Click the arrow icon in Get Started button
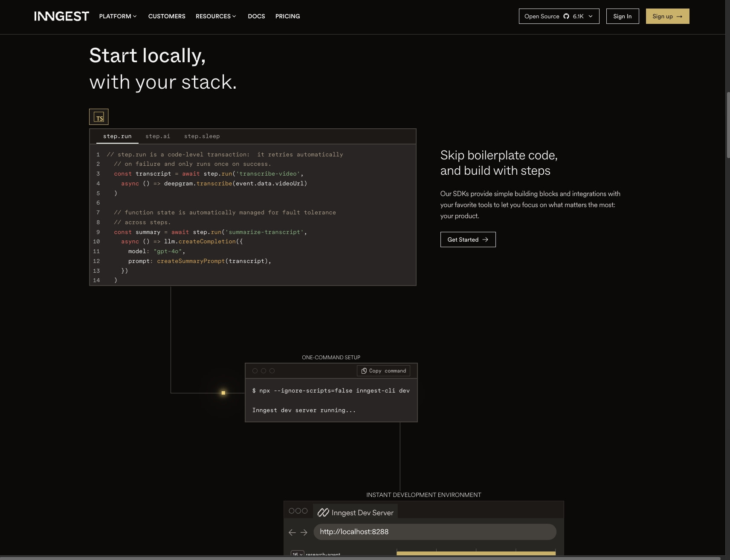The height and width of the screenshot is (560, 730). click(485, 240)
